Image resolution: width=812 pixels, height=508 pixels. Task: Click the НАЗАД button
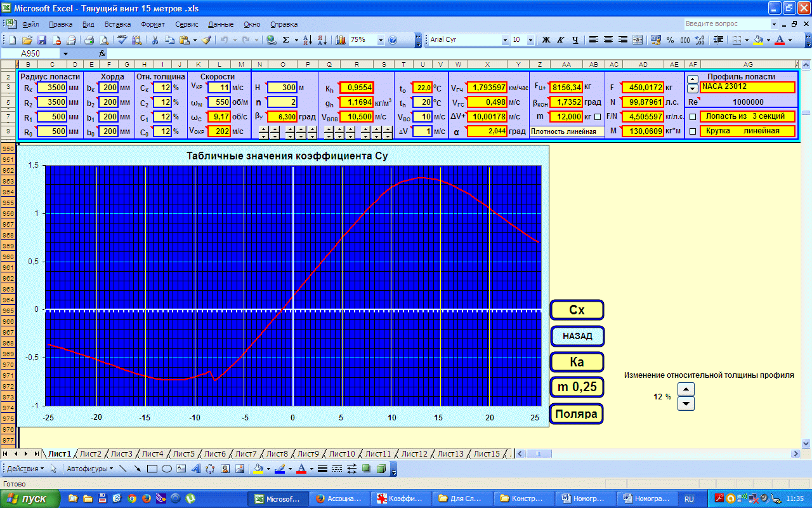[577, 336]
